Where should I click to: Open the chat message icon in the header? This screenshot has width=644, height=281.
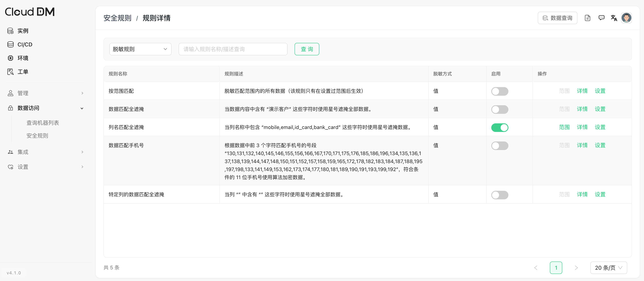[601, 18]
